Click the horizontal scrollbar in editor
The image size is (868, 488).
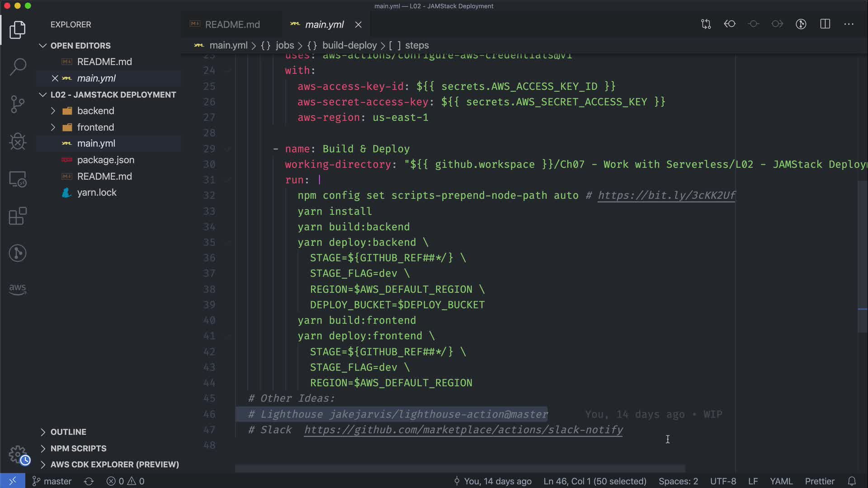[x=460, y=469]
